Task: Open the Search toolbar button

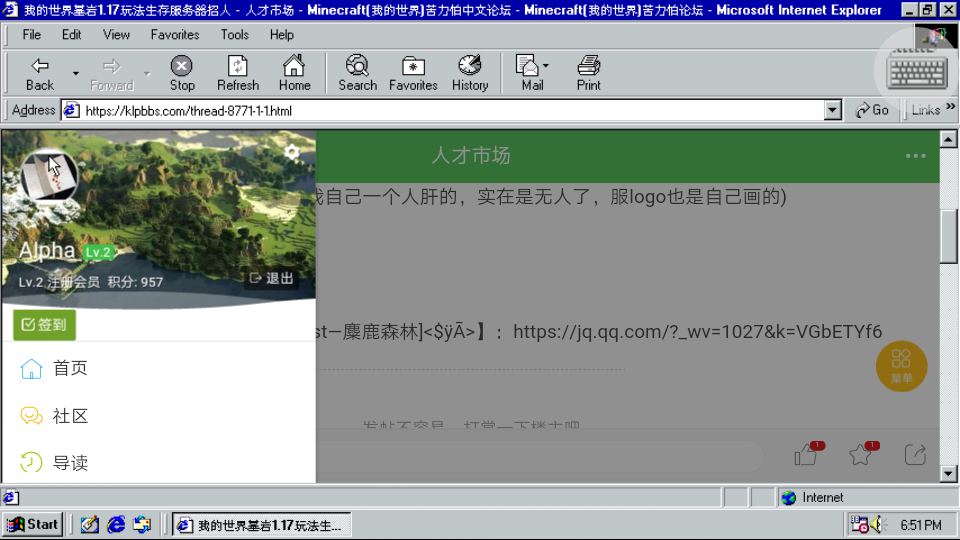Action: 358,73
